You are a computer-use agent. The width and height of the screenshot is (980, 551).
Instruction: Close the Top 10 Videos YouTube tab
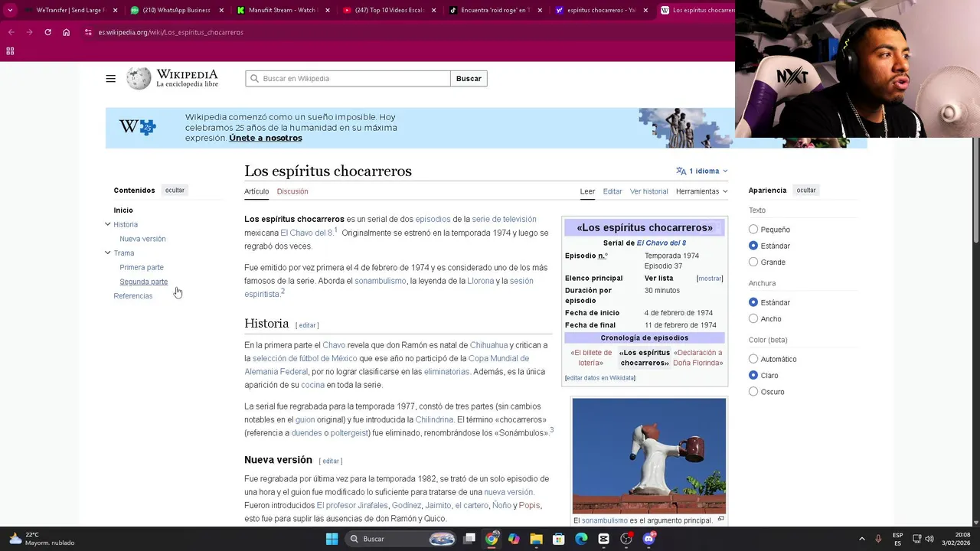[433, 10]
